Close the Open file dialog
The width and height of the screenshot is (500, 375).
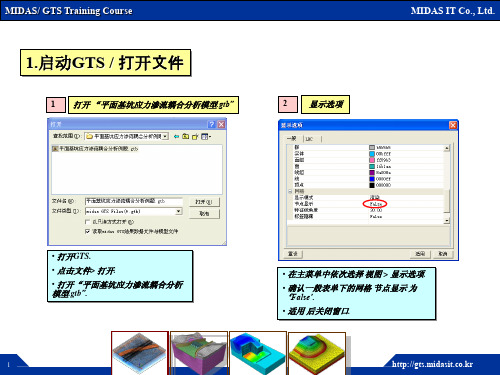tap(221, 124)
